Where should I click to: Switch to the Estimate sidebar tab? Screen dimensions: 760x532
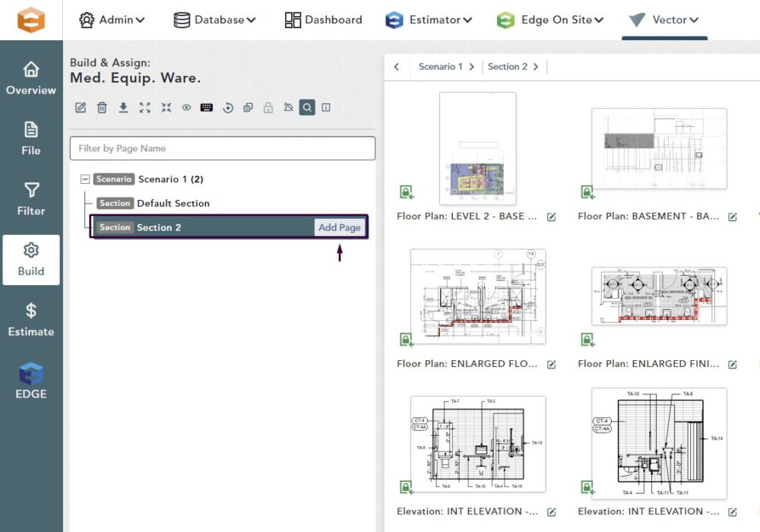pos(31,320)
